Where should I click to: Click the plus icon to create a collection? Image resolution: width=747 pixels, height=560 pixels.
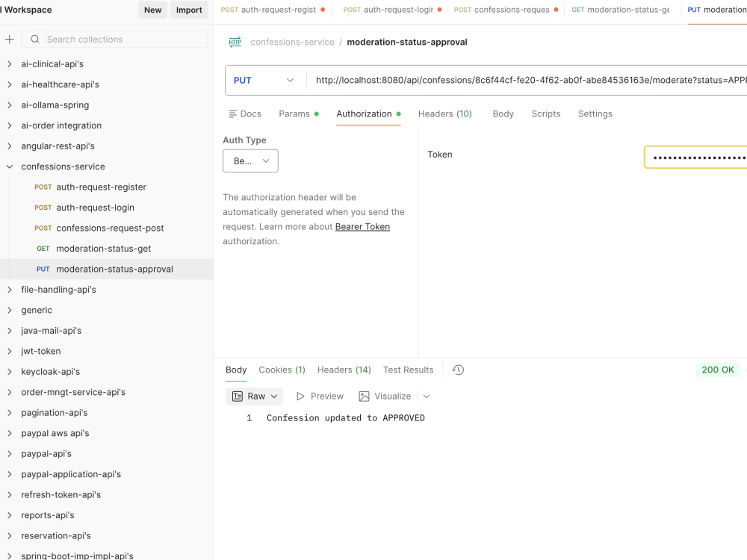pos(10,40)
